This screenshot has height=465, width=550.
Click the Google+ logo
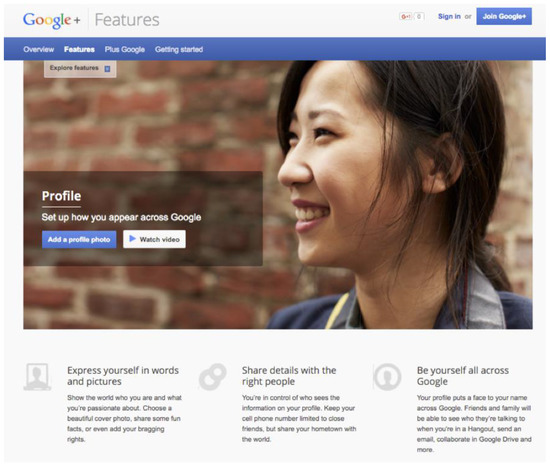coord(52,20)
